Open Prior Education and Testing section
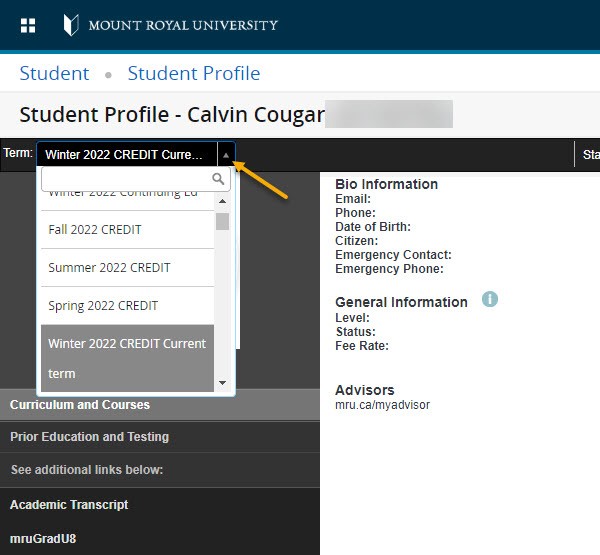The width and height of the screenshot is (600, 555). pos(160,437)
